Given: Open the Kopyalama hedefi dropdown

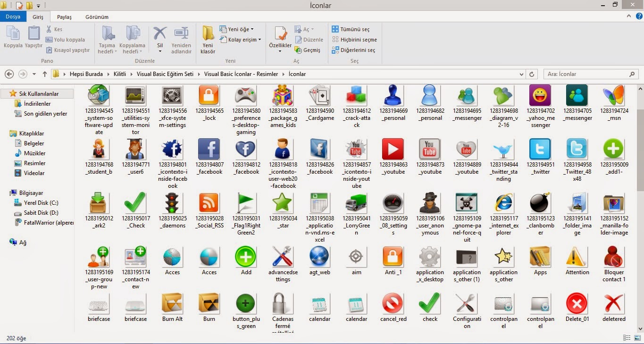Looking at the screenshot, I should tap(133, 40).
